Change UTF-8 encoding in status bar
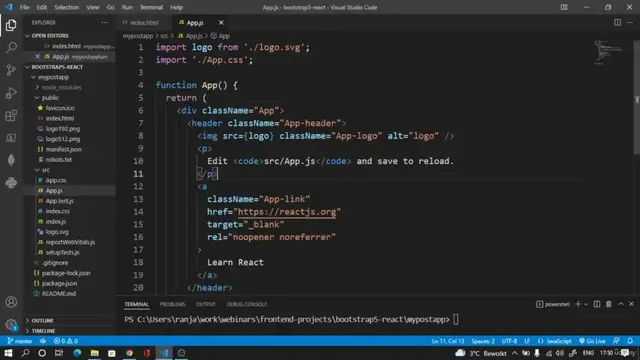The width and height of the screenshot is (640, 360). (509, 341)
